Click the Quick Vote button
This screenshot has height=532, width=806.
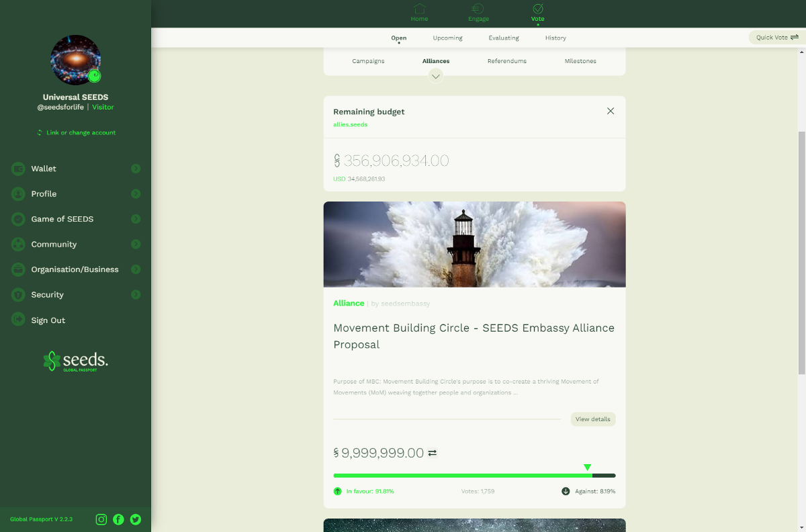coord(777,38)
